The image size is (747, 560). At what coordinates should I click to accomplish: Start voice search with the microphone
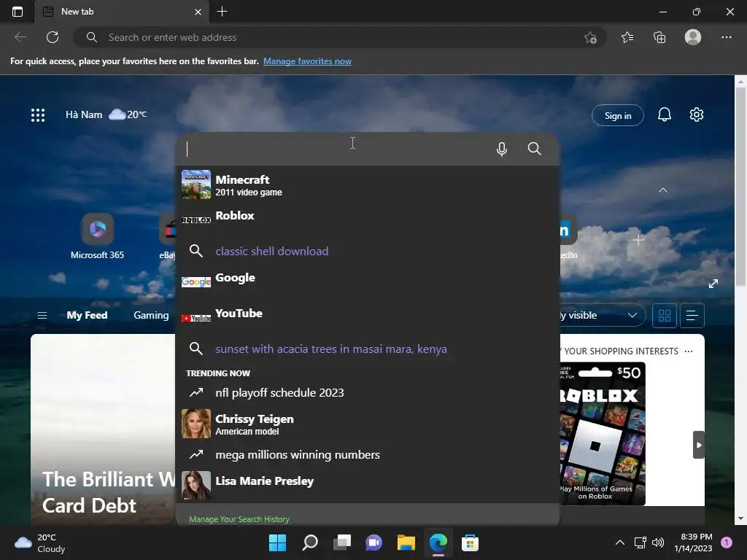[x=501, y=149]
